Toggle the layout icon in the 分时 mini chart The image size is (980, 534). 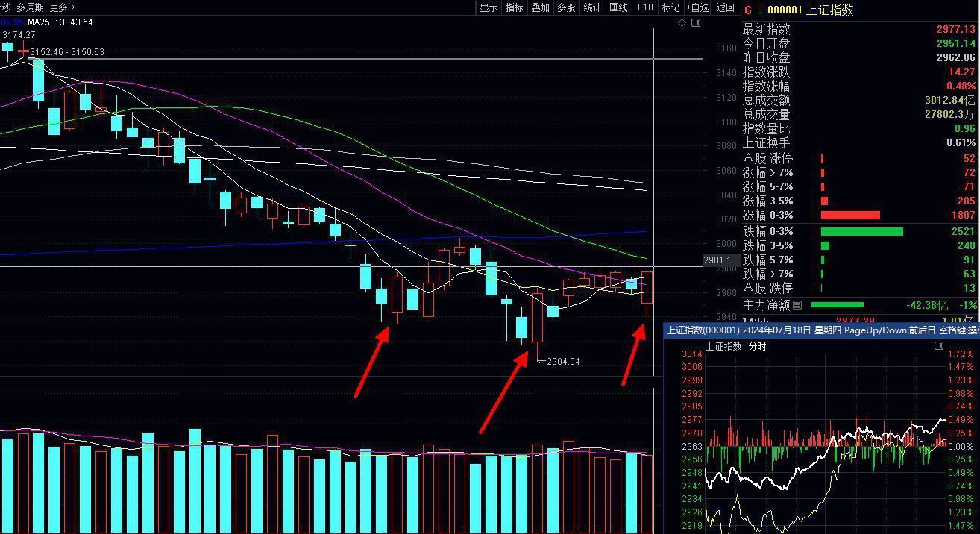point(939,346)
